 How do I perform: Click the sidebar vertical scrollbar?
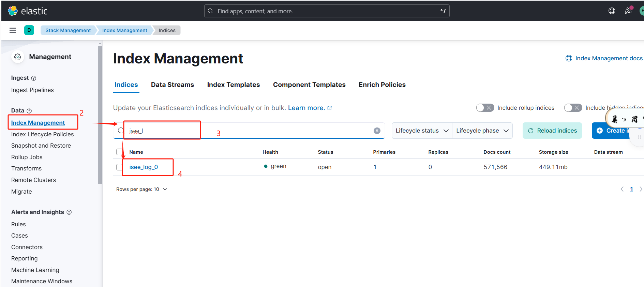click(100, 115)
